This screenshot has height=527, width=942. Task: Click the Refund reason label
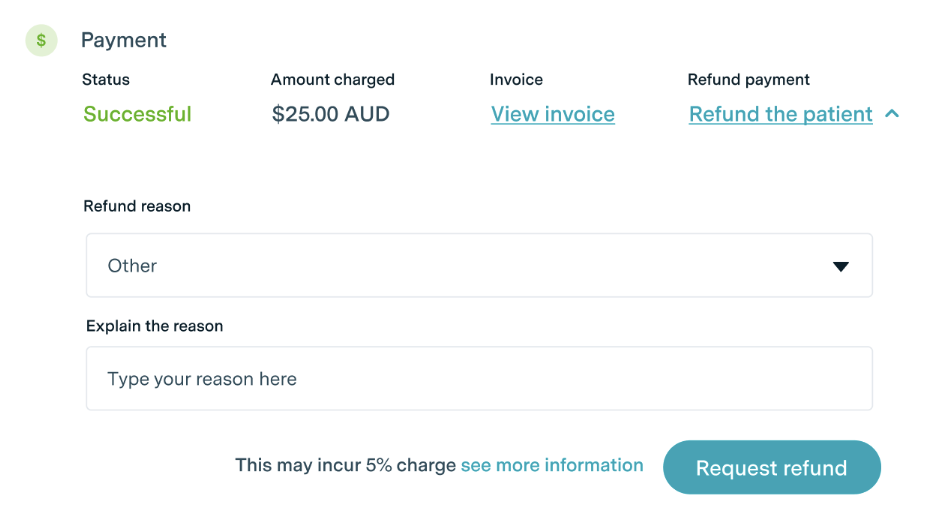(x=136, y=206)
